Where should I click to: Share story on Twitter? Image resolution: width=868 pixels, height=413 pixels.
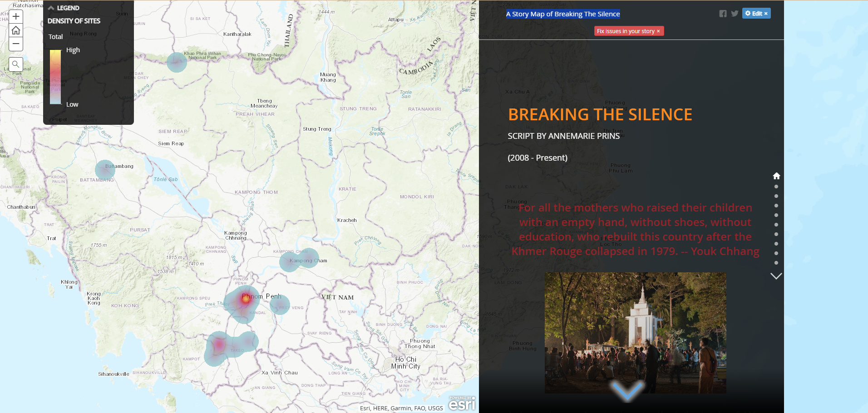click(735, 14)
